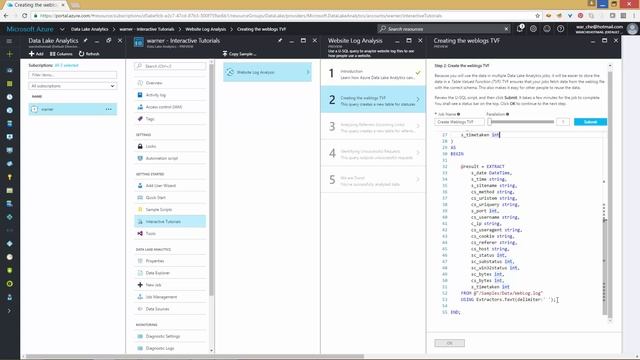Click the Tools Visual Studio icon
The height and width of the screenshot is (360, 640).
point(140,233)
